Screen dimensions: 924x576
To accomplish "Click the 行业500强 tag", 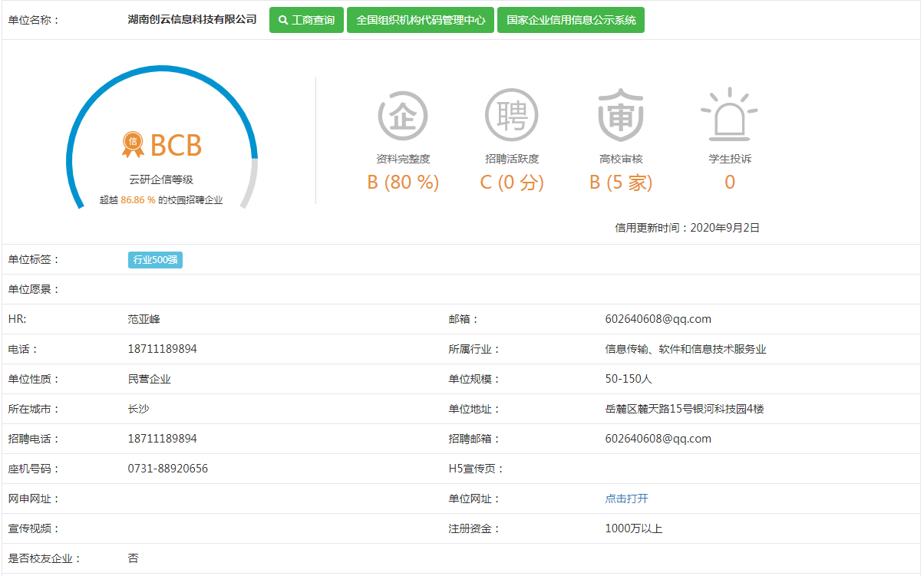I will point(155,260).
